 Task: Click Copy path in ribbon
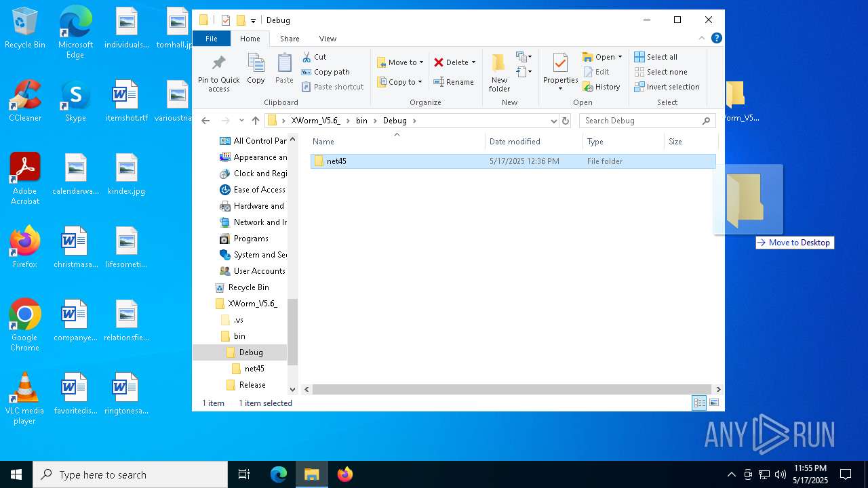click(325, 72)
